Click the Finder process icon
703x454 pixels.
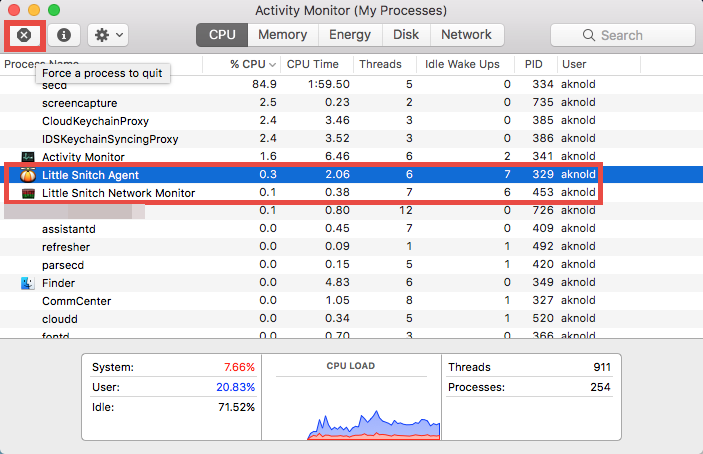tap(28, 283)
